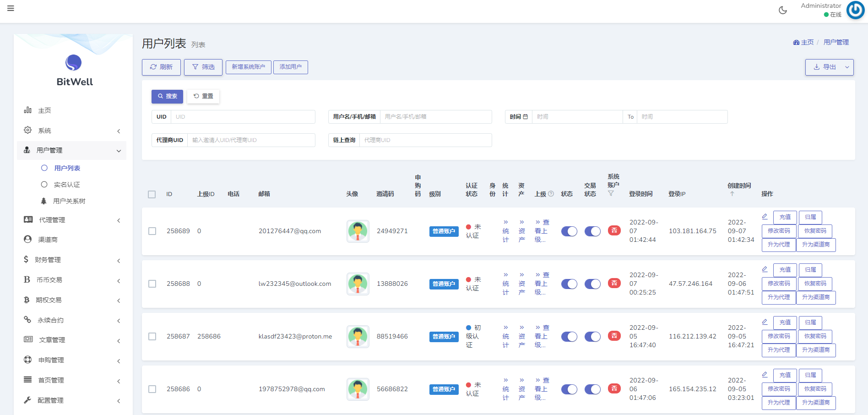Image resolution: width=868 pixels, height=415 pixels.
Task: Go to 渠道商 sidebar item
Action: pos(48,240)
